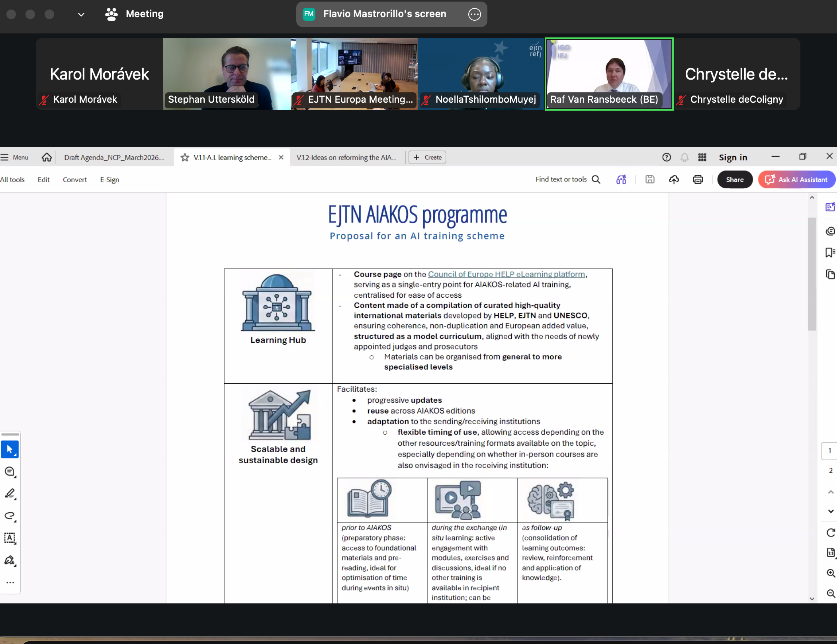Open the help question mark icon
Viewport: 837px width, 644px height.
[667, 157]
